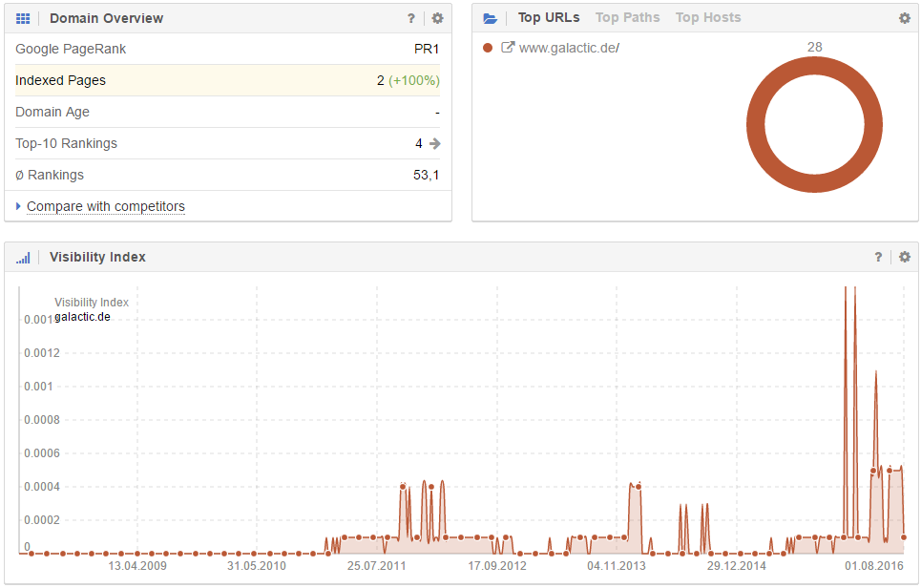921x588 pixels.
Task: Open help for Domain Overview panel
Action: [411, 18]
